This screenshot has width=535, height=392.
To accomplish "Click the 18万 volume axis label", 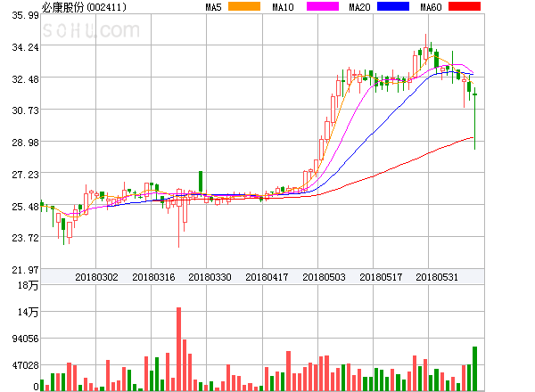I will (x=28, y=285).
